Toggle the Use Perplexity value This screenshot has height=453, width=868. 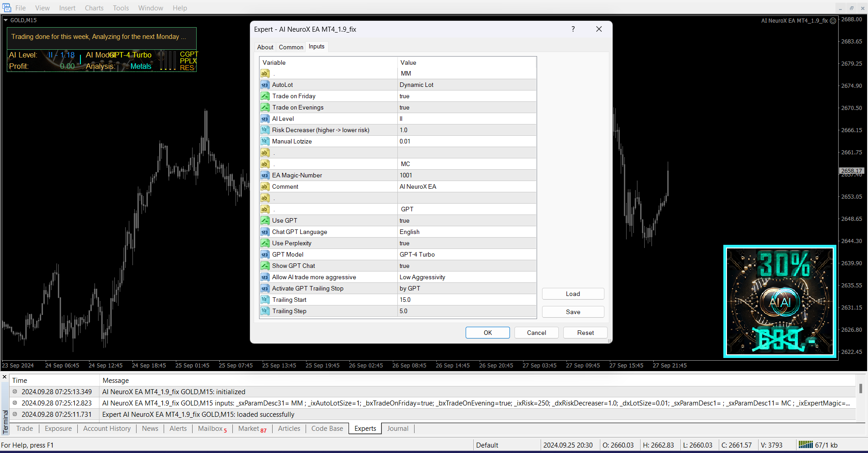pyautogui.click(x=404, y=243)
